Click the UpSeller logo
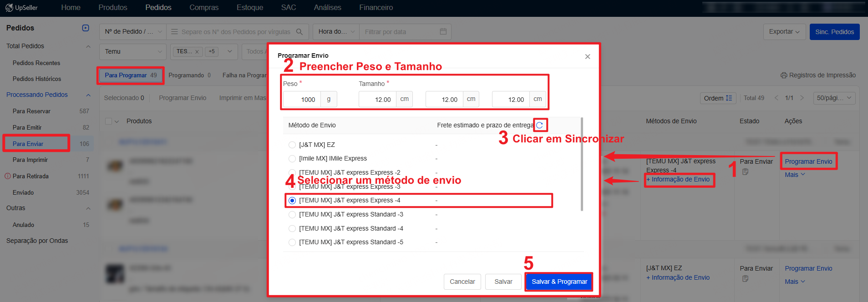 tap(21, 8)
